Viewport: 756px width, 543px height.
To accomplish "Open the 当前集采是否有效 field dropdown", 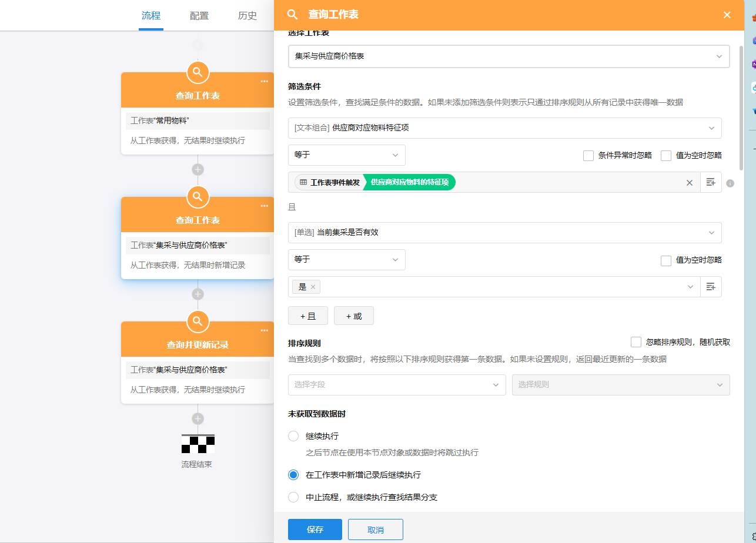I will pos(504,233).
